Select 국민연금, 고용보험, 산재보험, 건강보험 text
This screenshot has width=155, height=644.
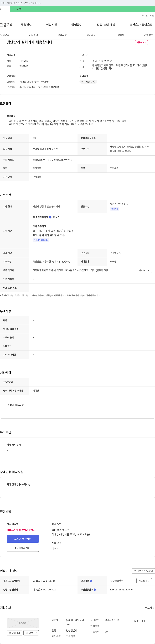click(52, 262)
